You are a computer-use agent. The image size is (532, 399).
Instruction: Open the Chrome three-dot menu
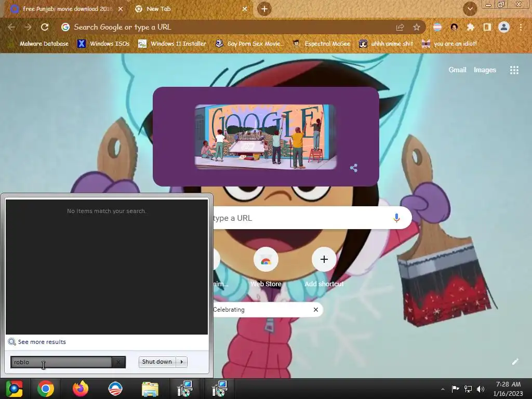pos(521,27)
